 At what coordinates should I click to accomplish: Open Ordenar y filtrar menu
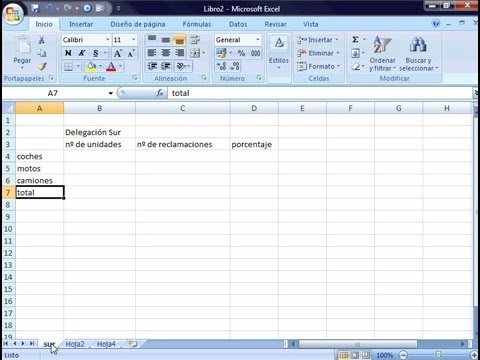(x=382, y=53)
